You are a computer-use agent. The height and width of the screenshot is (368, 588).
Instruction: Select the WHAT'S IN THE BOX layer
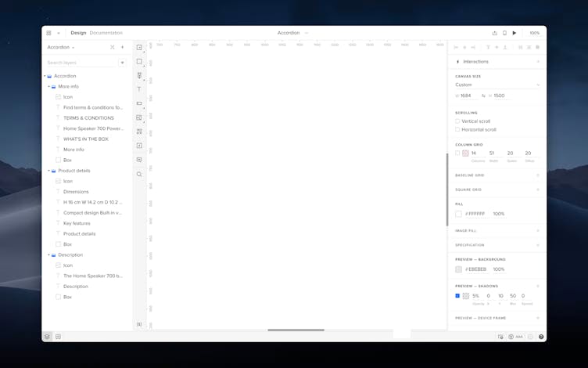point(86,139)
